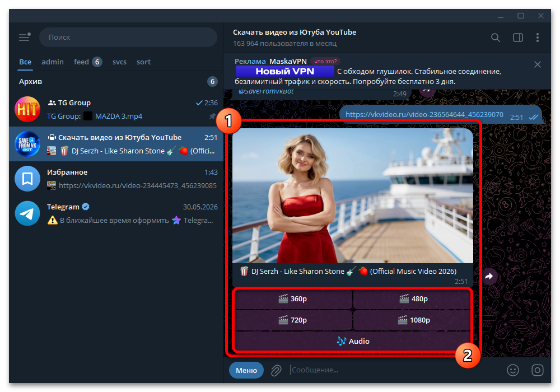560x392 pixels.
Task: Switch to the svcs folder tab
Action: pyautogui.click(x=119, y=62)
